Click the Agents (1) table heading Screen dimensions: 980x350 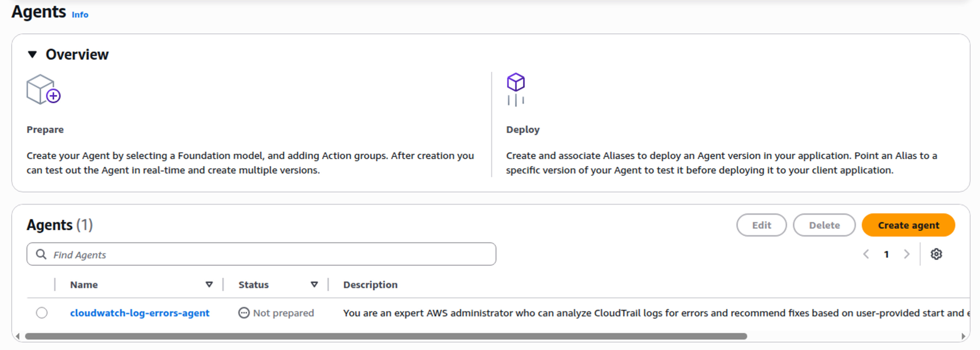[x=60, y=225]
